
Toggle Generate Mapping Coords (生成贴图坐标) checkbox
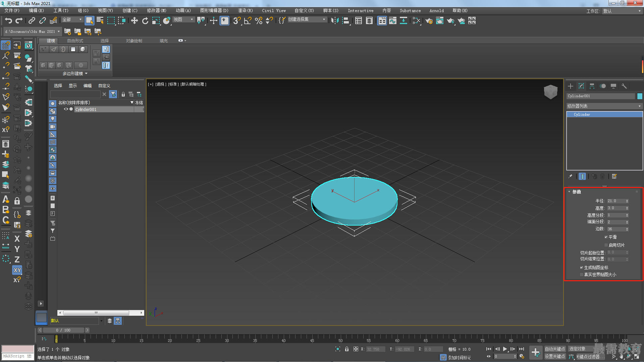pyautogui.click(x=582, y=267)
